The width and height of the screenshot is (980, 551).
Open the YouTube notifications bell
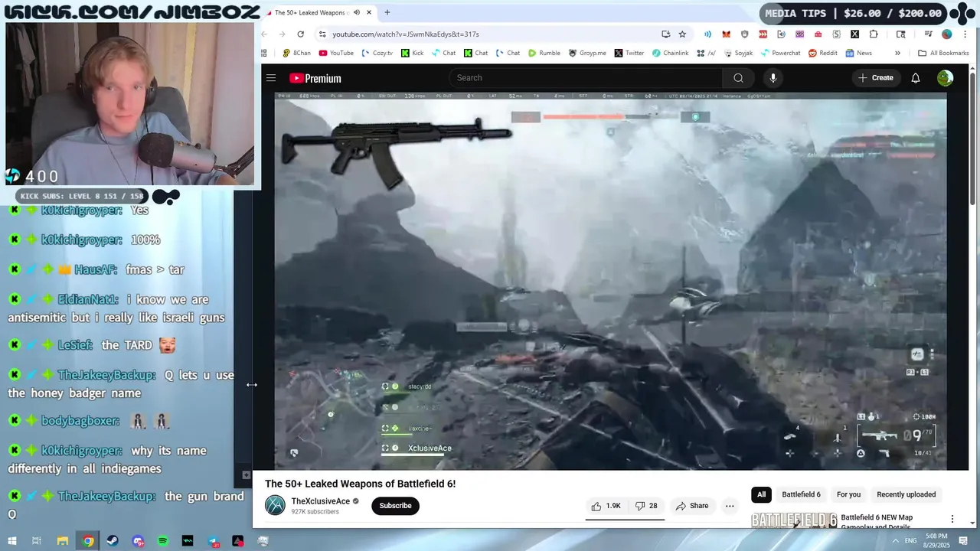pos(915,78)
